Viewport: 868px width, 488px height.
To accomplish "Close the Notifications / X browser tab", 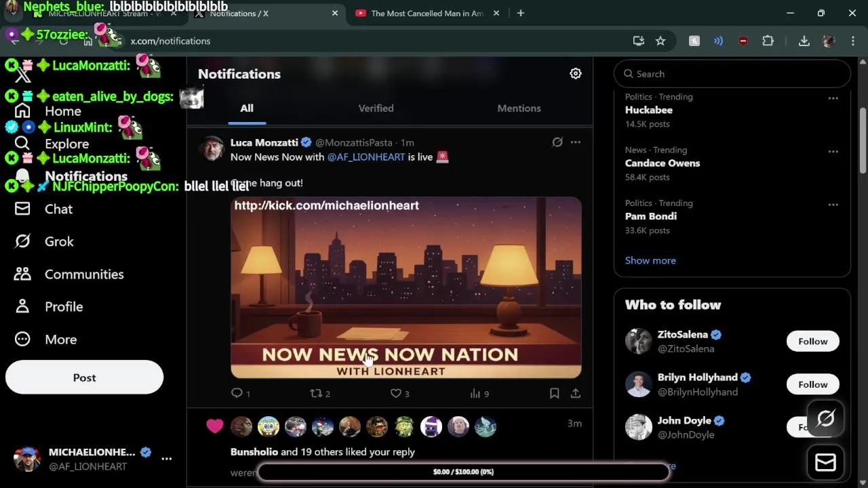I will click(x=334, y=13).
